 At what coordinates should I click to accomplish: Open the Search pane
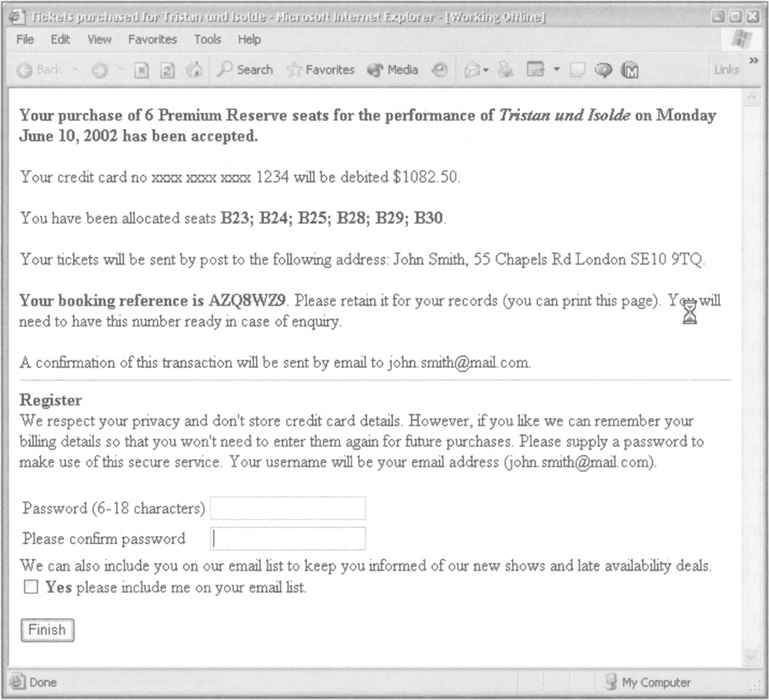coord(245,70)
